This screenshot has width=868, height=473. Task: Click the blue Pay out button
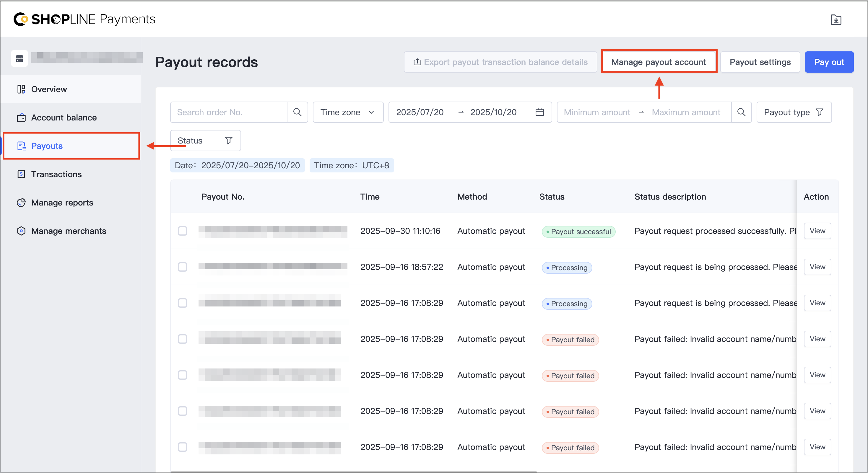(x=829, y=62)
